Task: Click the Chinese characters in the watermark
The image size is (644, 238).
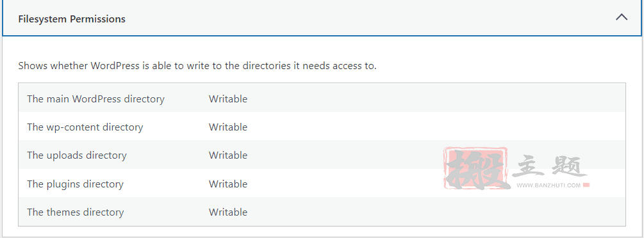Action: pos(550,166)
